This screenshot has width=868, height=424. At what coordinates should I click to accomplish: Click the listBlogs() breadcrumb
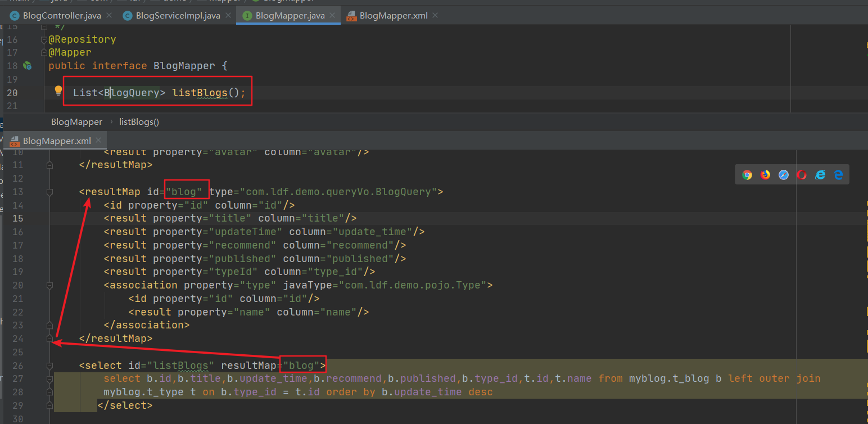[x=139, y=121]
